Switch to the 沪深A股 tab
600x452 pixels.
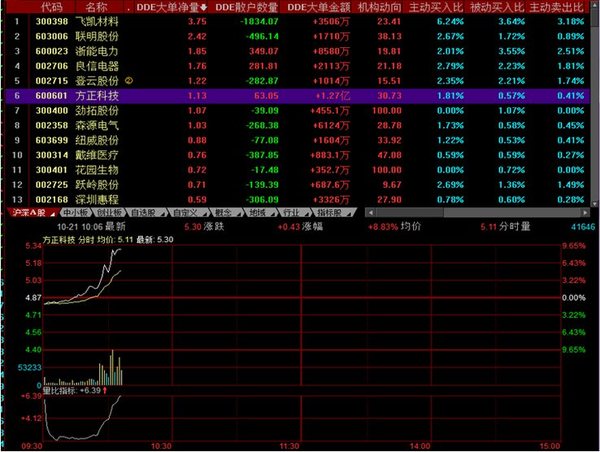point(31,212)
